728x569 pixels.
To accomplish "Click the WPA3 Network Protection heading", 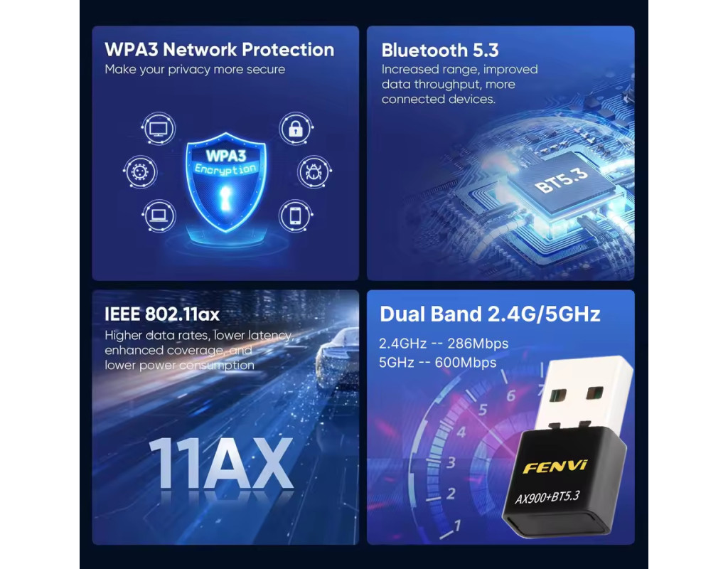I will 219,49.
